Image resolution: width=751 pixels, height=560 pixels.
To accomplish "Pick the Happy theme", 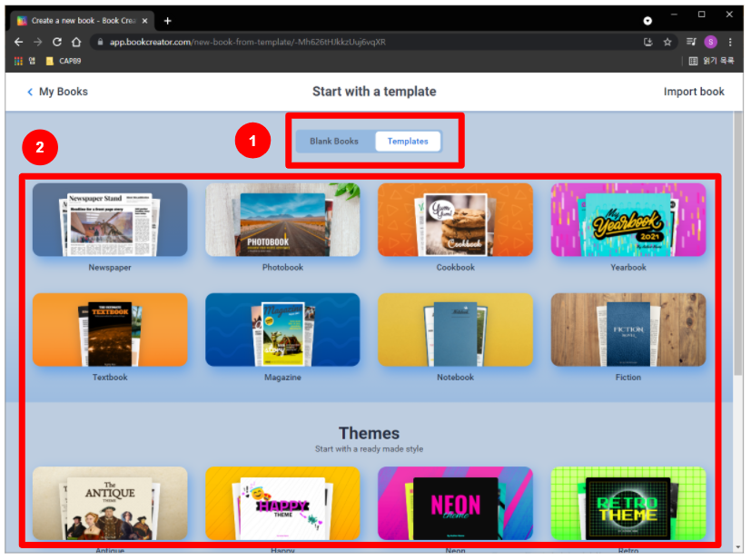I will click(x=282, y=504).
